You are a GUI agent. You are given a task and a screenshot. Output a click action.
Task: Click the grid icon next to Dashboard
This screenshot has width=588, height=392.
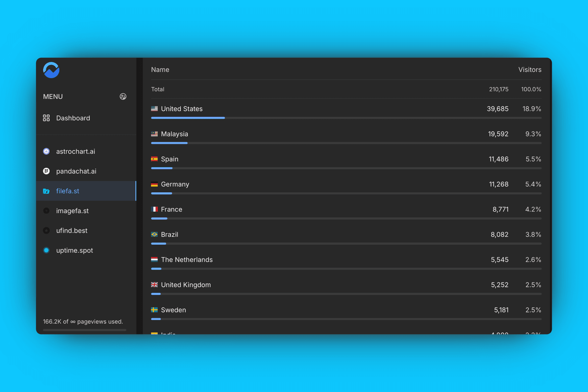[46, 118]
